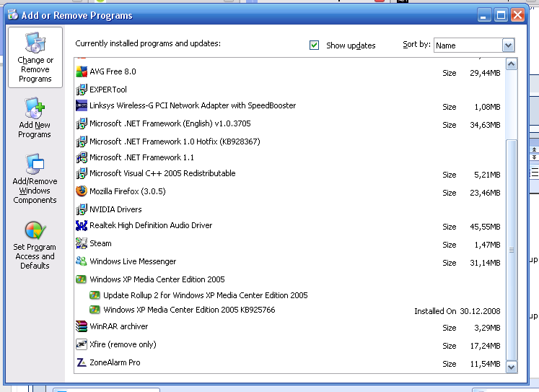Select Windows Live Messenger entry
The width and height of the screenshot is (539, 392).
pos(289,261)
